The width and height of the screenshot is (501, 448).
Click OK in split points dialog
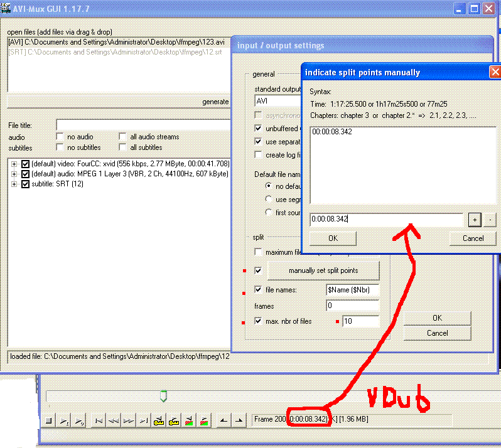(333, 238)
